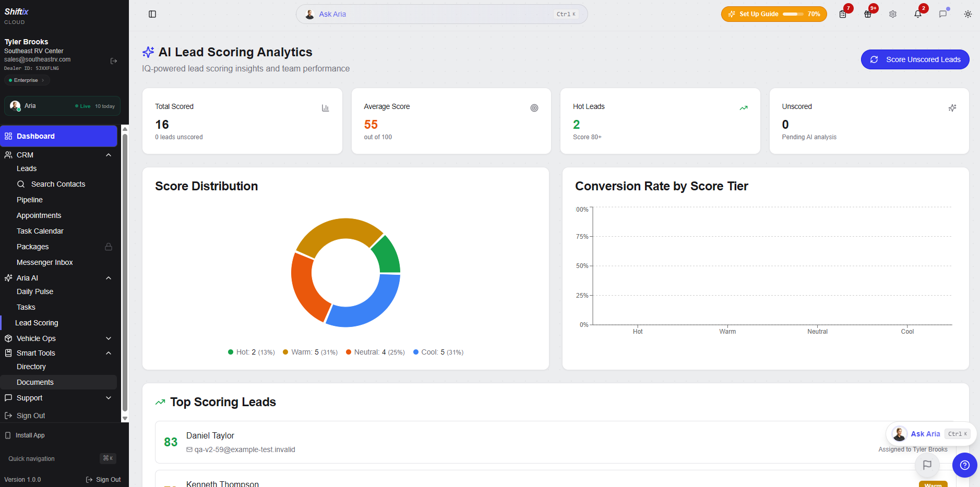This screenshot has width=980, height=487.
Task: Click the Set Up Guide progress bar
Action: (x=793, y=14)
